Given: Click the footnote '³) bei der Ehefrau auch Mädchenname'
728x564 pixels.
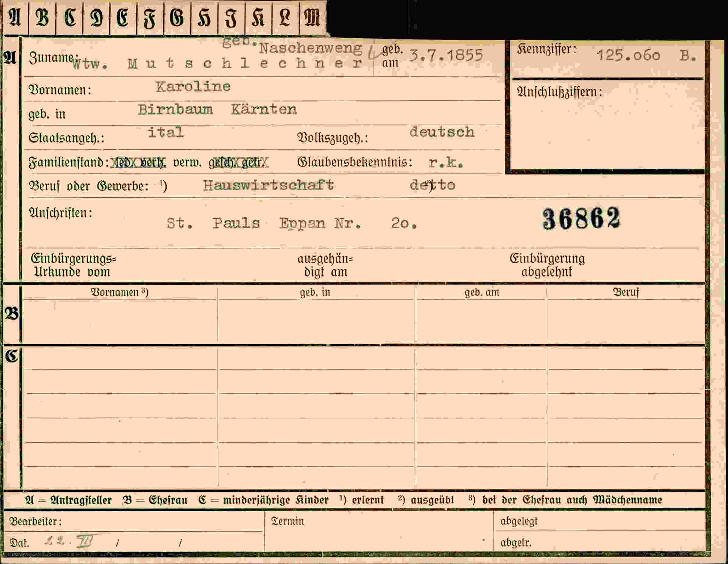Looking at the screenshot, I should tap(565, 500).
